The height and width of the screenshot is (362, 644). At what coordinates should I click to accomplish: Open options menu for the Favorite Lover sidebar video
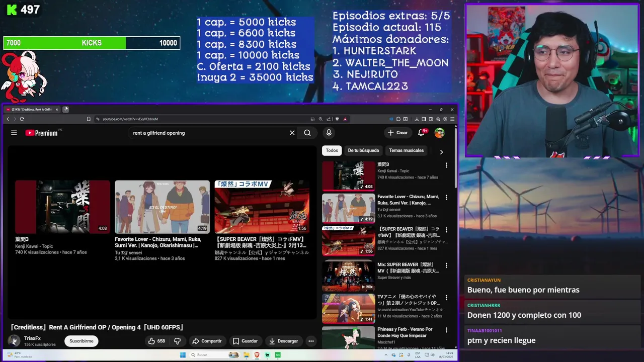pyautogui.click(x=446, y=198)
